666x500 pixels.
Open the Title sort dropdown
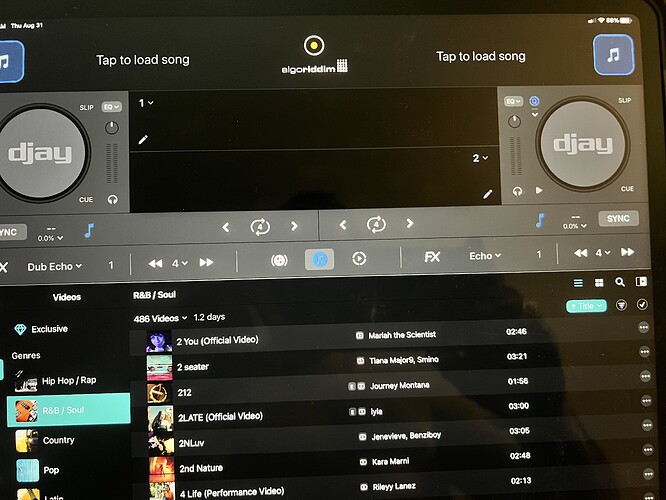point(586,306)
